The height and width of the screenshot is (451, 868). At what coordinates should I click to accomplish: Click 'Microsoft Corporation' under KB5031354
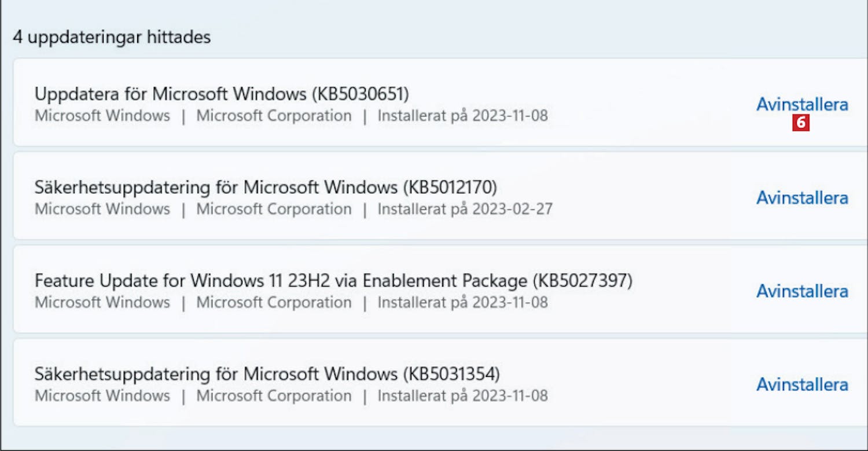(x=274, y=396)
